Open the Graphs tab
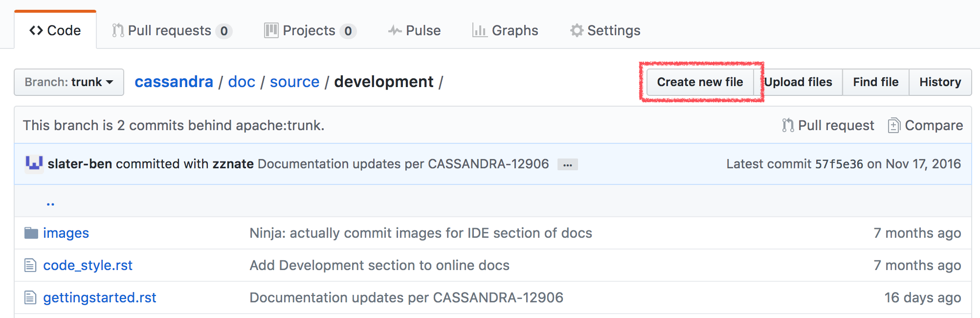980x318 pixels. coord(505,30)
